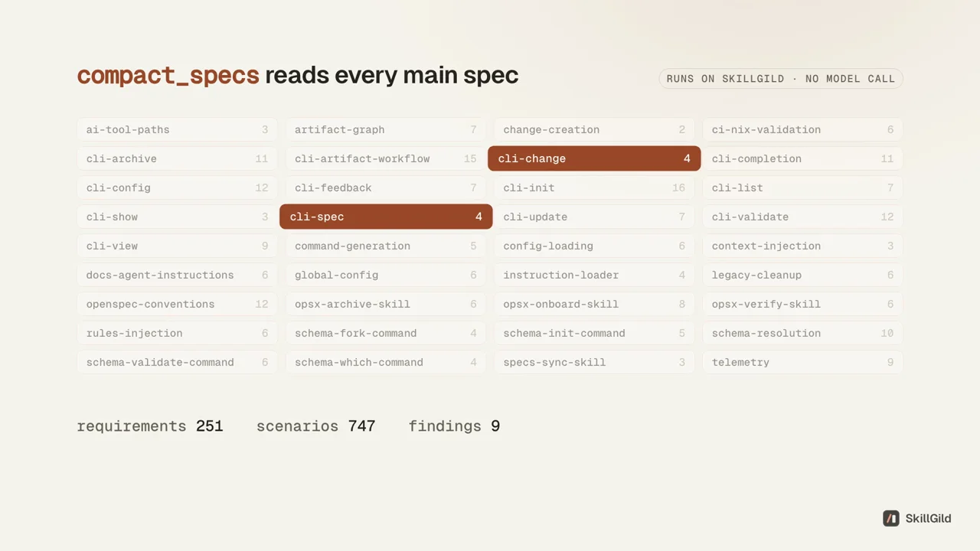Click the cli-update spec
Screen dimensions: 980x551
[594, 217]
